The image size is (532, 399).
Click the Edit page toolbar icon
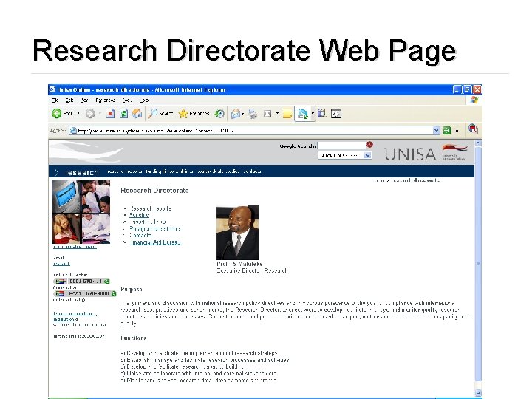point(267,113)
